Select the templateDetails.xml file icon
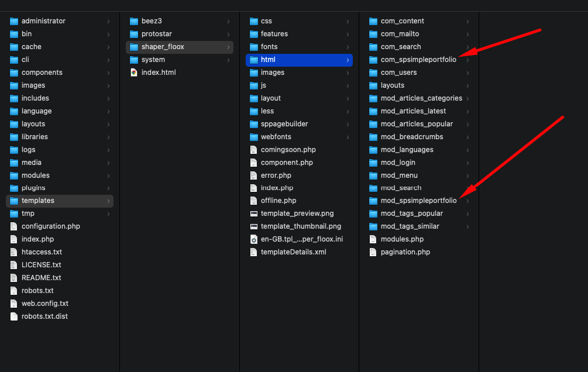 [253, 252]
